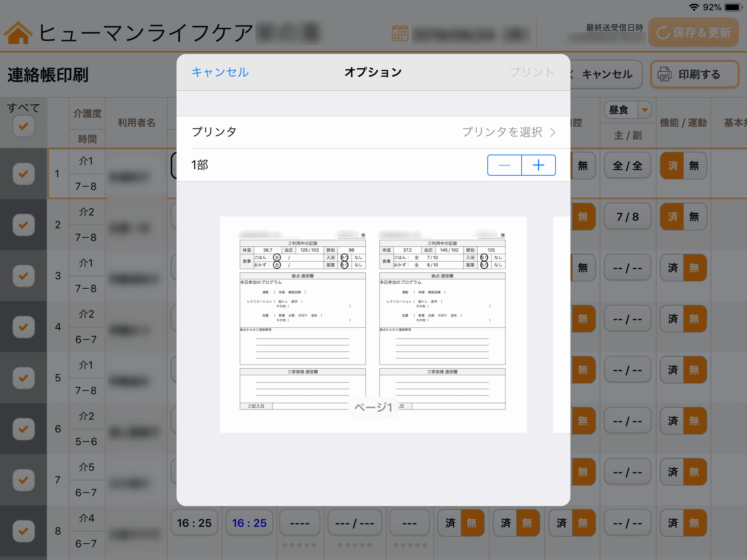Image resolution: width=747 pixels, height=560 pixels.
Task: Click the printer icon on 印刷する
Action: (x=664, y=74)
